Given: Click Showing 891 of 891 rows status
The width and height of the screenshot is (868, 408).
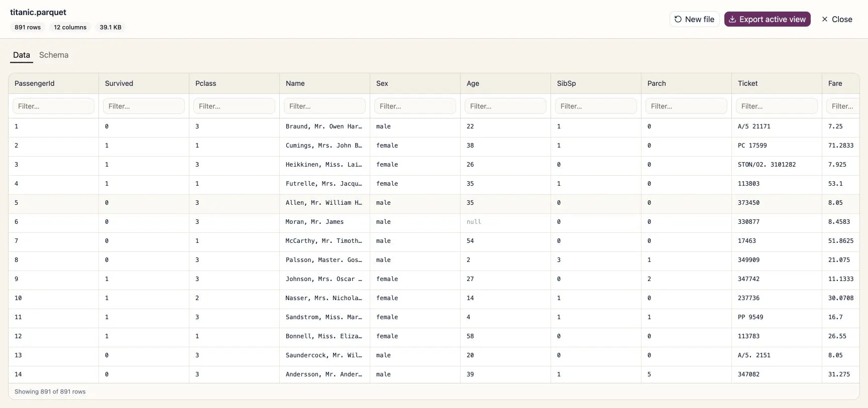Looking at the screenshot, I should pyautogui.click(x=50, y=392).
